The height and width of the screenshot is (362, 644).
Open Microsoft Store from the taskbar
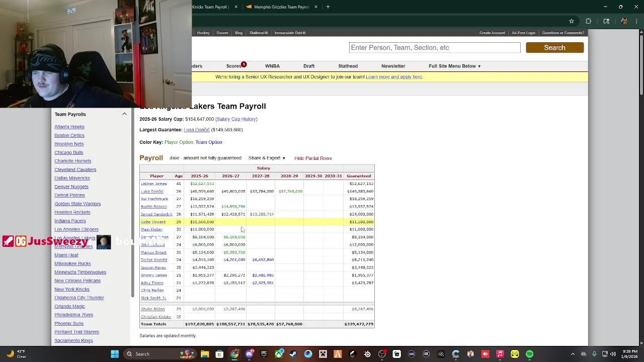219,354
